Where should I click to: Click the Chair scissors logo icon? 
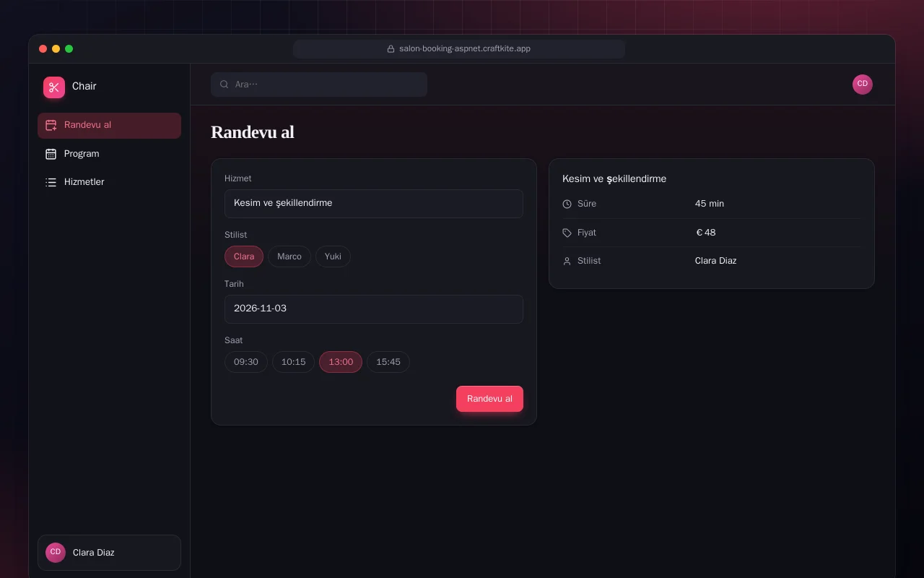point(54,87)
